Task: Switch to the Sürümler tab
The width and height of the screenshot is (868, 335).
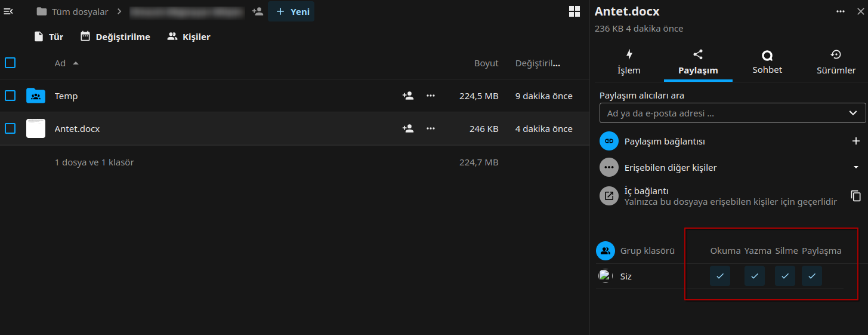Action: coord(836,62)
